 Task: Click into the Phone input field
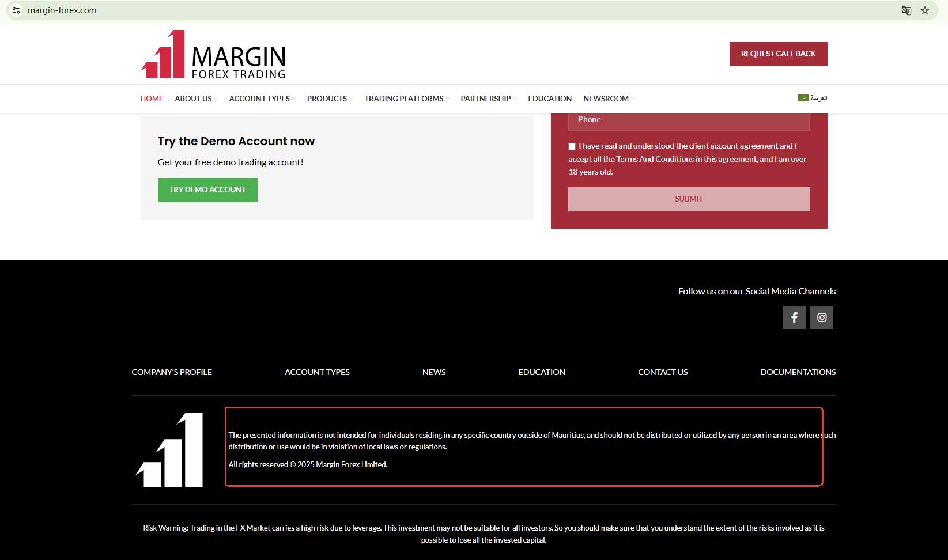point(689,120)
